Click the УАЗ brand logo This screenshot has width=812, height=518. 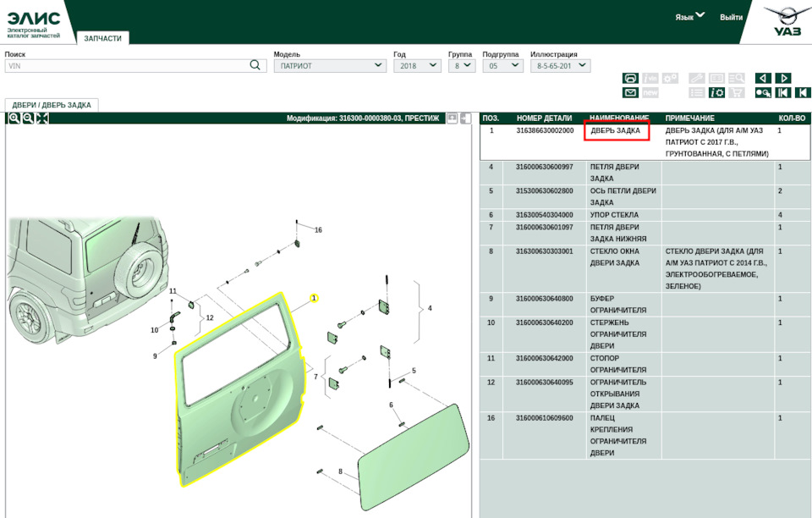click(x=787, y=22)
